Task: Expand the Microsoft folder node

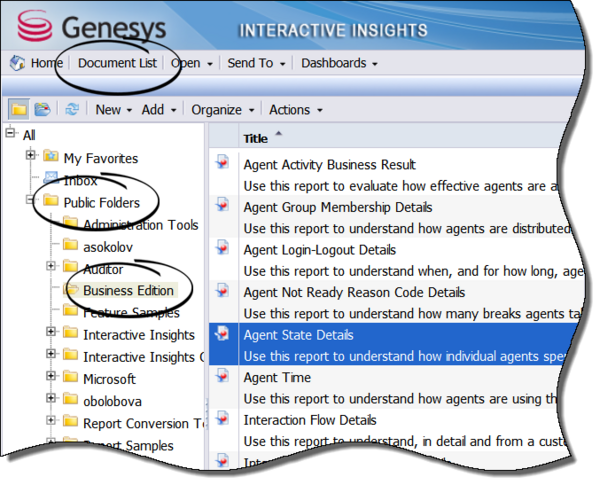Action: [x=51, y=376]
